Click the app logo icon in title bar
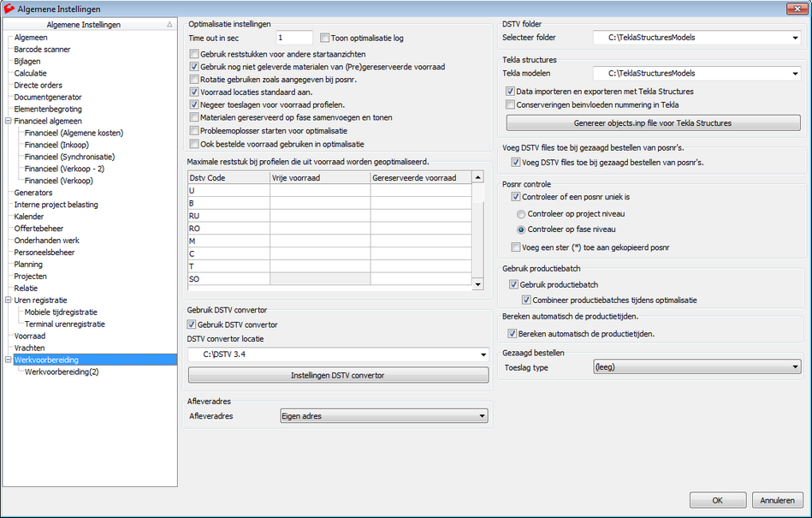Screen dimensions: 812x518 (9, 9)
